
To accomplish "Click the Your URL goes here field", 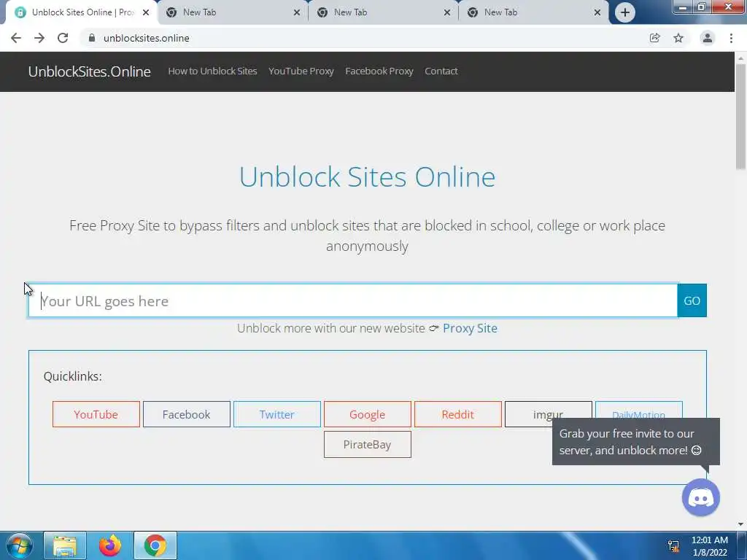I will (x=353, y=301).
